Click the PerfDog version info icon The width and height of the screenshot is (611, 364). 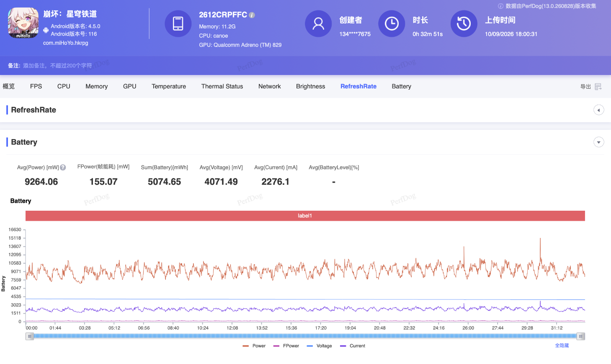click(x=500, y=6)
